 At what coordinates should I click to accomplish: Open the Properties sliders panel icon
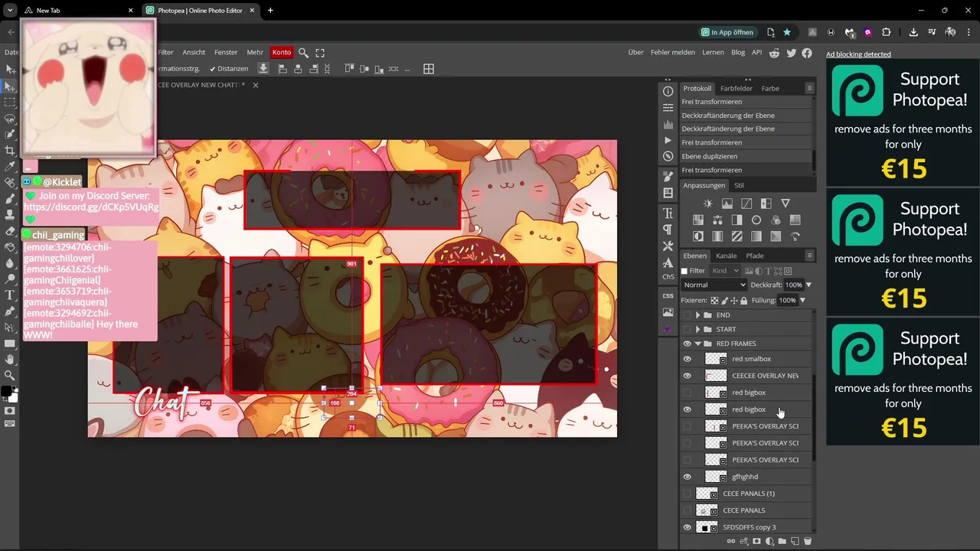668,108
